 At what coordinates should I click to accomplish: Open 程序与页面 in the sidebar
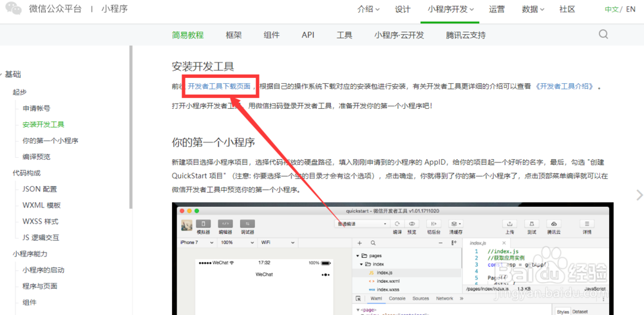[x=39, y=286]
